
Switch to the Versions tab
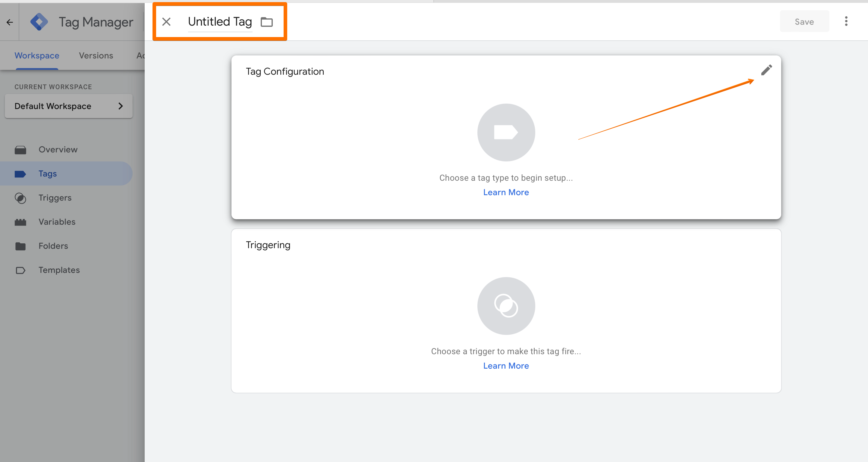pyautogui.click(x=96, y=55)
